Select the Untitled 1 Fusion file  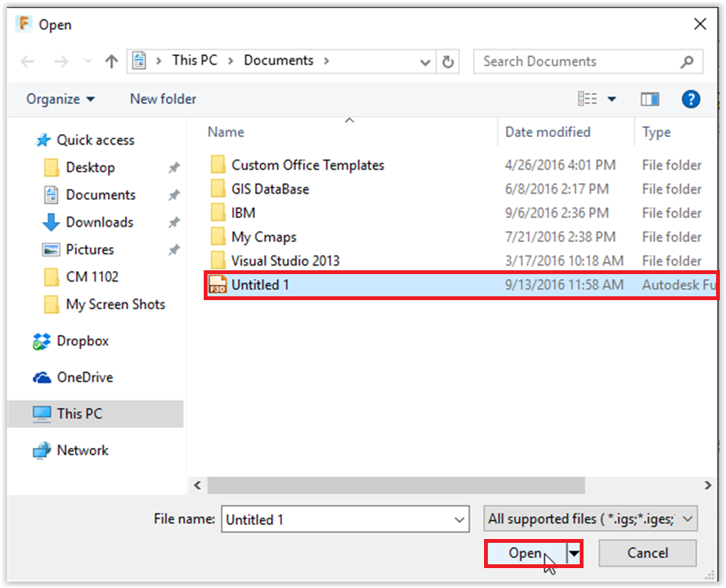tap(260, 285)
